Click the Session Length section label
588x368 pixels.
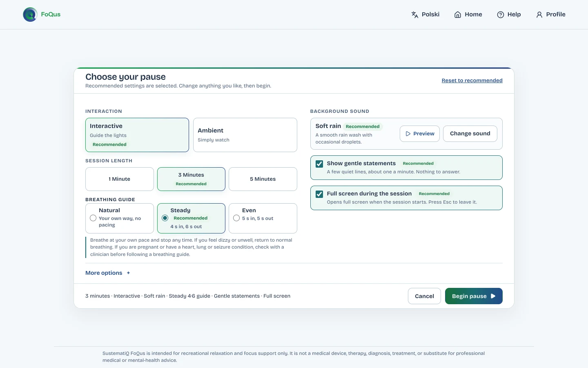(x=109, y=161)
